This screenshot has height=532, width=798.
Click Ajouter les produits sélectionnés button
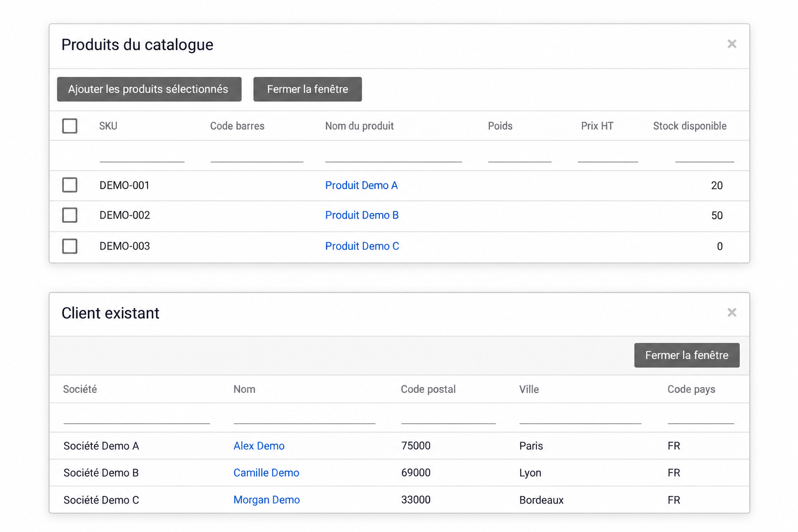tap(149, 89)
